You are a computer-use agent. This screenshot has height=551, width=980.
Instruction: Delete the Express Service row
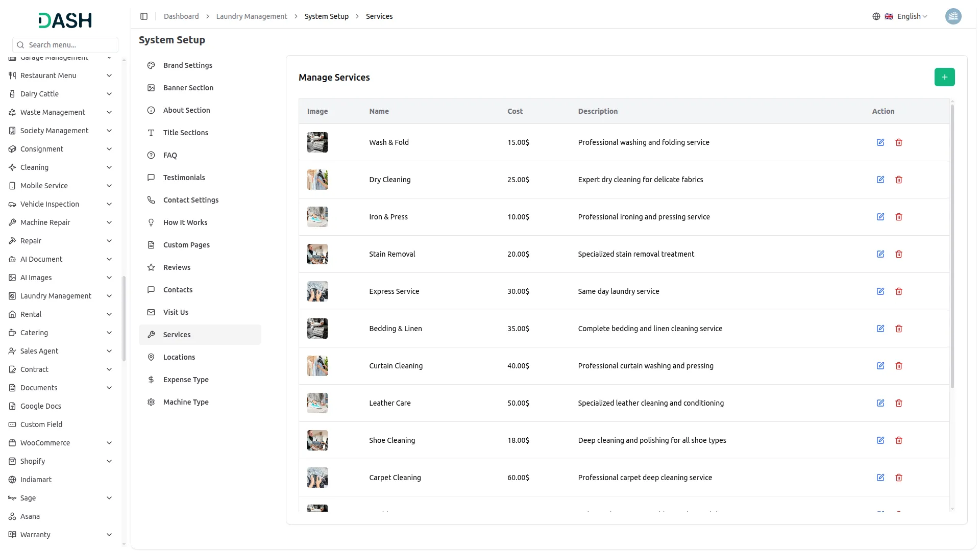[899, 291]
